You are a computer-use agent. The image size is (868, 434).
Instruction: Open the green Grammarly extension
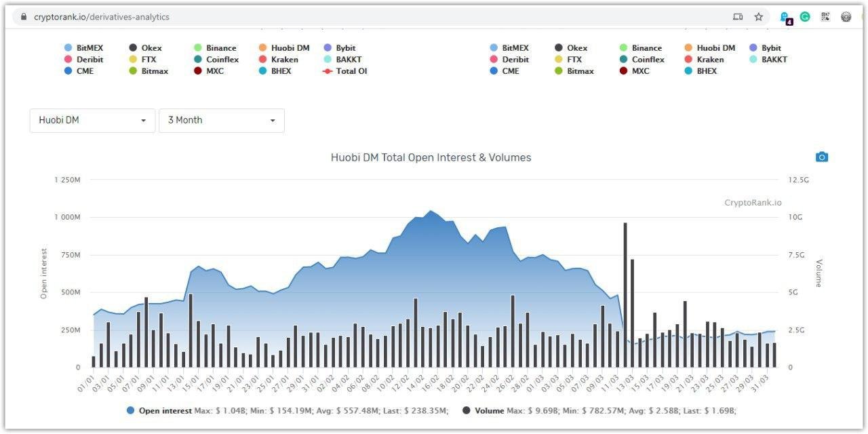805,17
